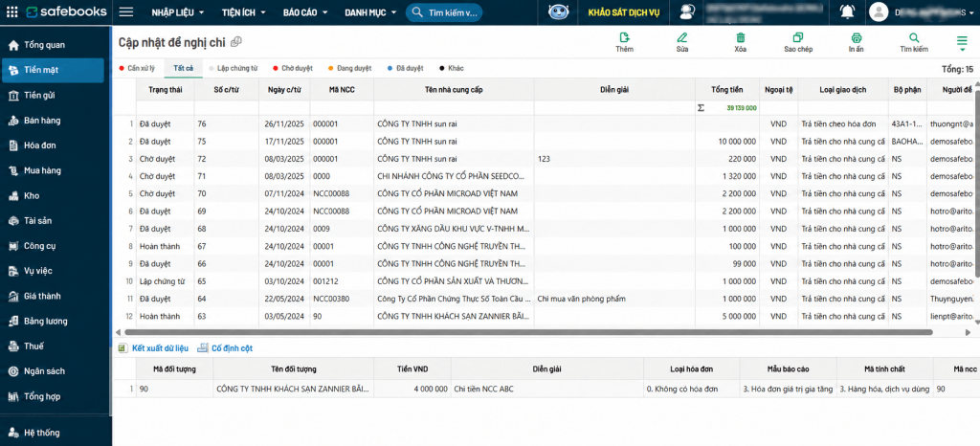The image size is (980, 446).
Task: Click the Xóa trash delete icon
Action: pyautogui.click(x=741, y=38)
